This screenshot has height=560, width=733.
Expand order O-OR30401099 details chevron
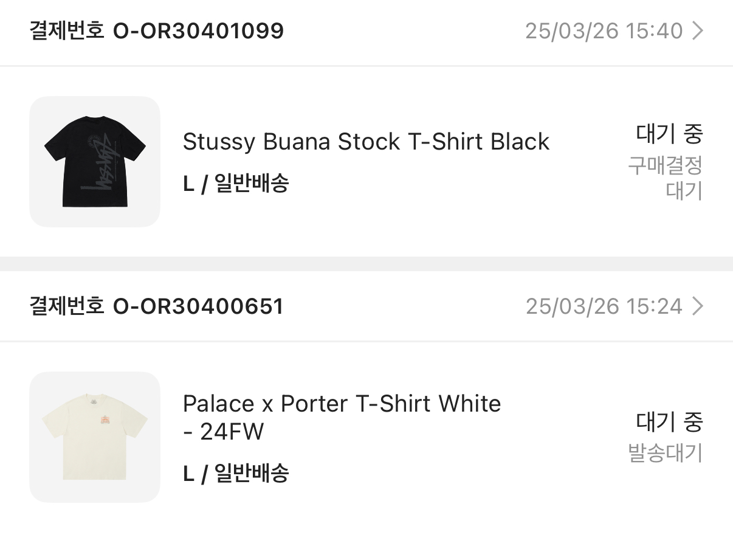point(698,31)
